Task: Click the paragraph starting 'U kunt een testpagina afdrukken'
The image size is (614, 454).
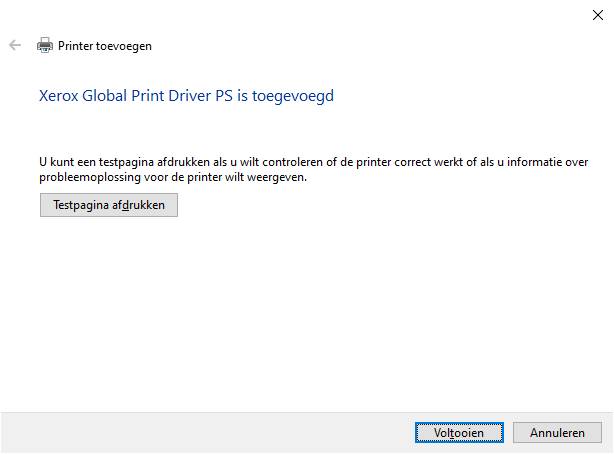Action: tap(313, 169)
